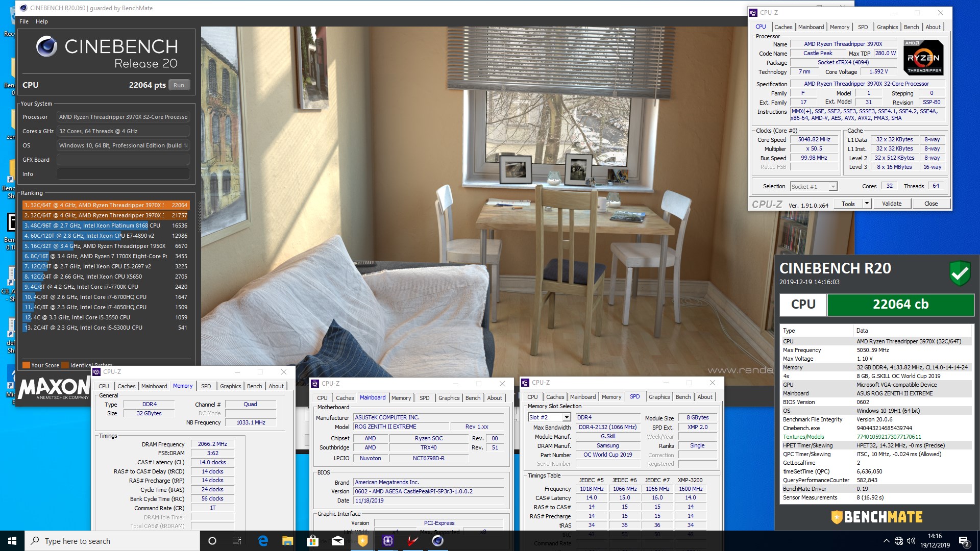Open the Windows Start menu
Viewport: 980px width, 551px height.
pos(12,541)
